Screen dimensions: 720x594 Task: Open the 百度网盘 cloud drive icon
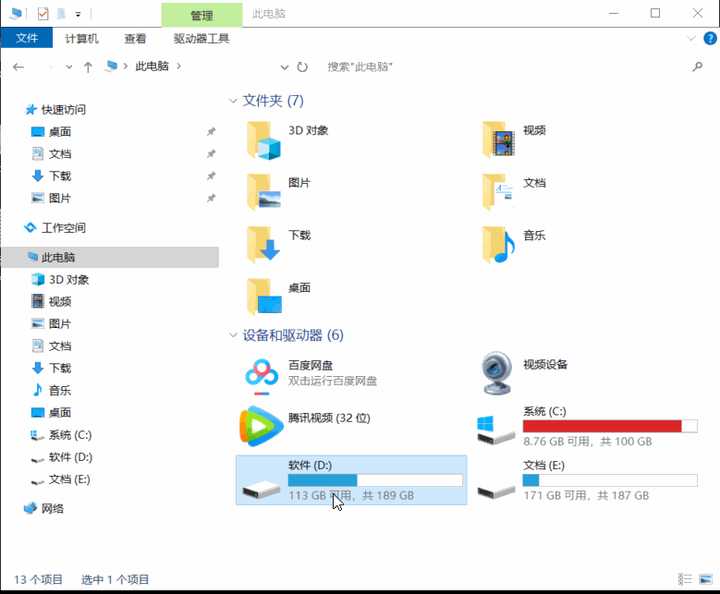[x=261, y=376]
